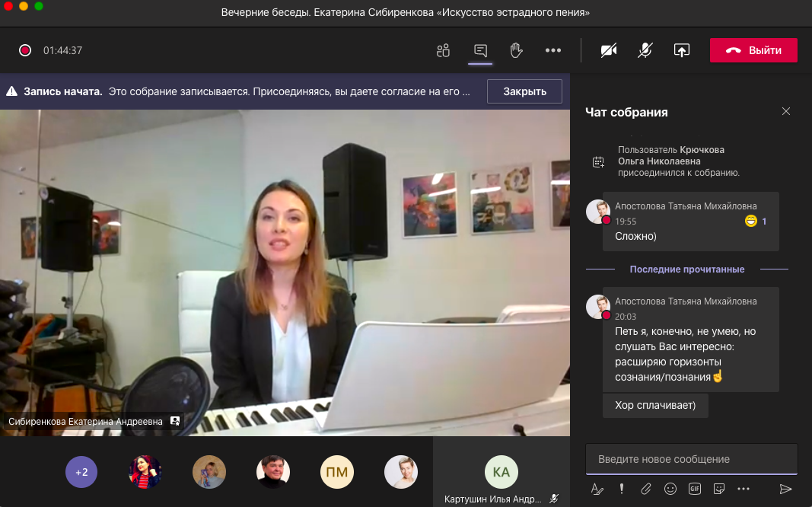Expand more chat compose options
812x507 pixels.
(744, 489)
